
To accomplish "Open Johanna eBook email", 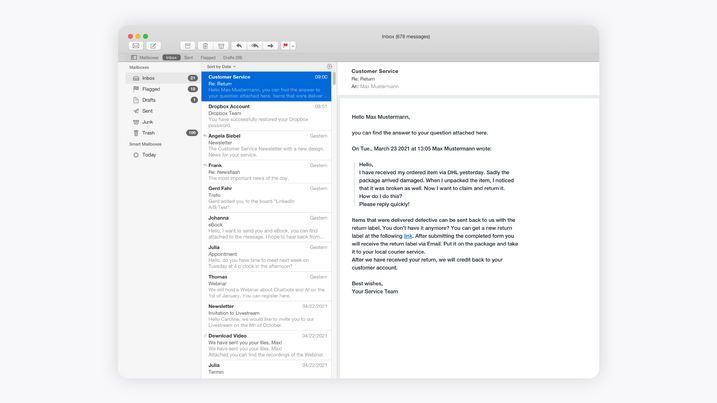I will [x=267, y=228].
